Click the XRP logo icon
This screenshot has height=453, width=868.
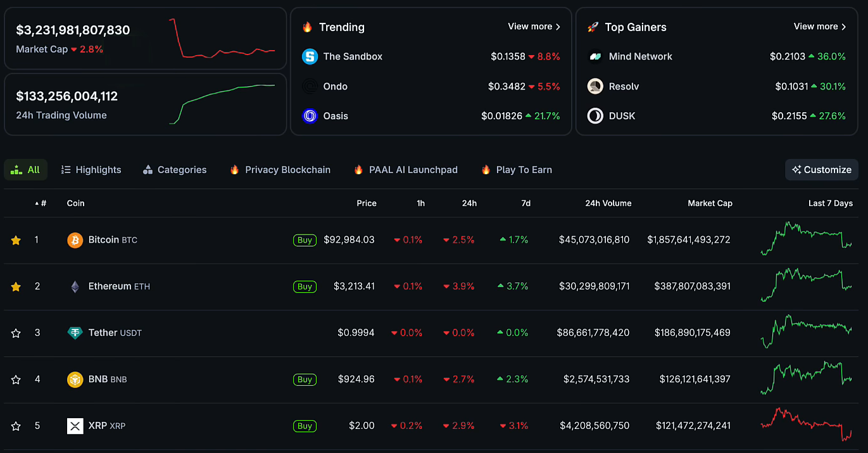point(75,426)
